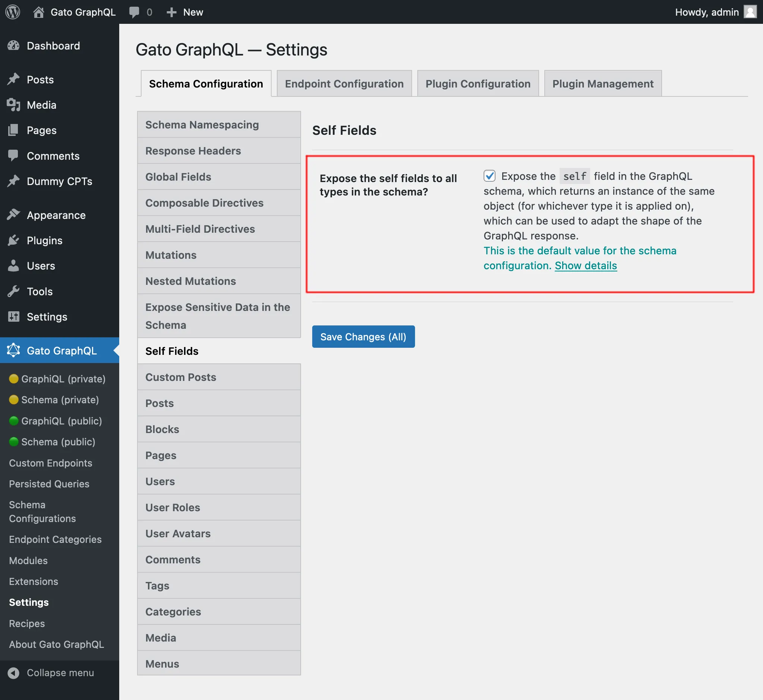Open Schema Configurations submenu link
The width and height of the screenshot is (763, 700).
(x=42, y=512)
